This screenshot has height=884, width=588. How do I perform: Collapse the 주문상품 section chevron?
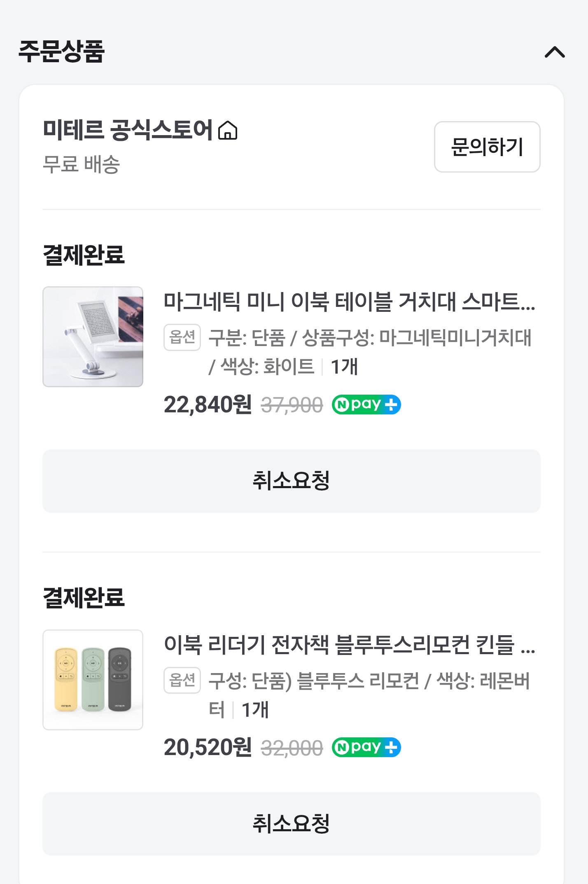(x=555, y=52)
